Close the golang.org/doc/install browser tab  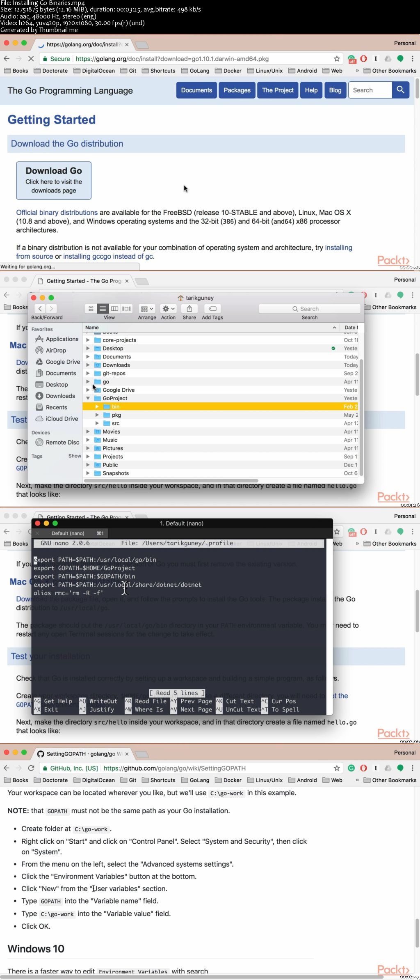coord(127,44)
